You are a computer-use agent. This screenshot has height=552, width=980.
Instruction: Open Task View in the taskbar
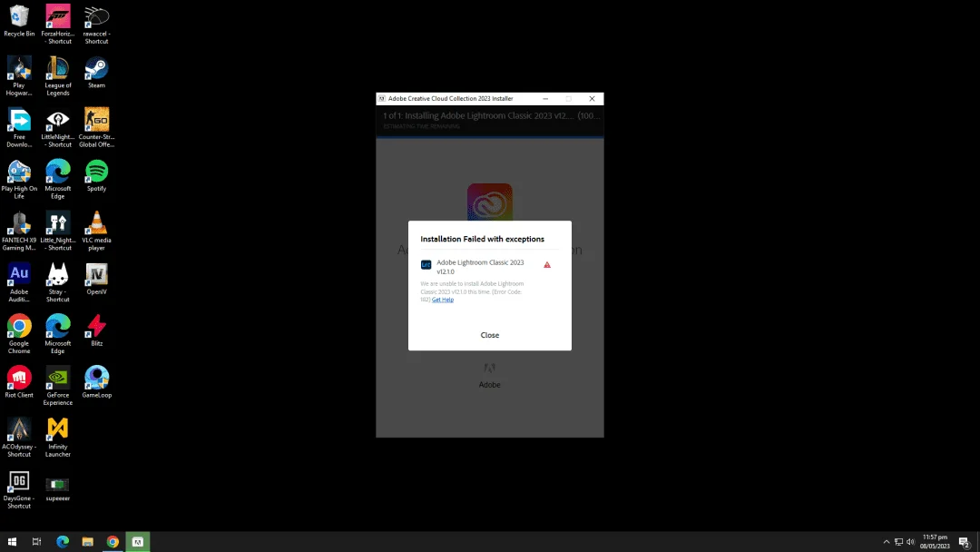37,542
